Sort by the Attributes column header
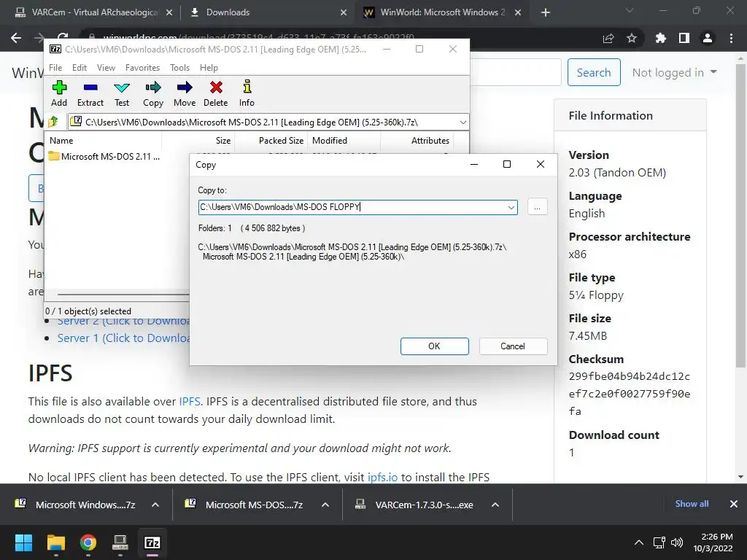Screen dimensions: 747x560 417,141
